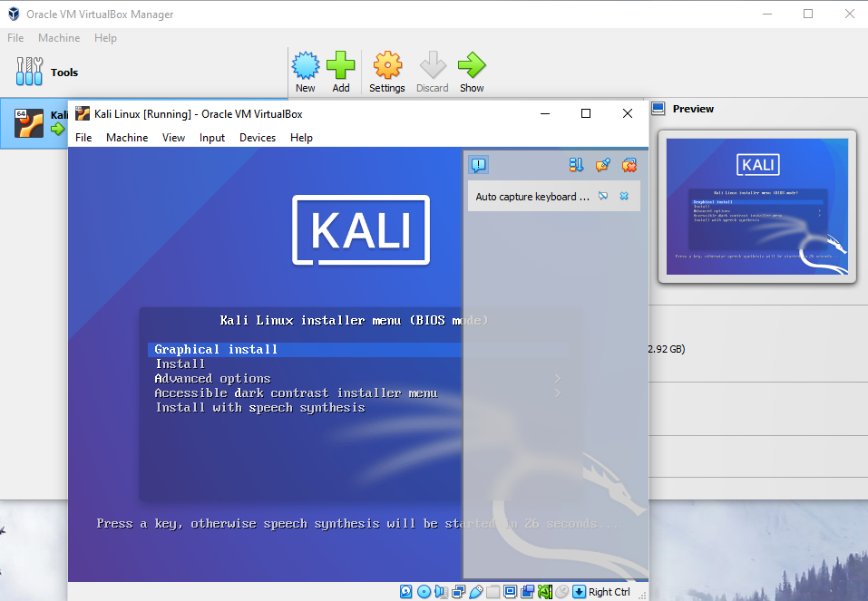The height and width of the screenshot is (601, 868).
Task: Click the network adapters status icon
Action: pyautogui.click(x=458, y=592)
